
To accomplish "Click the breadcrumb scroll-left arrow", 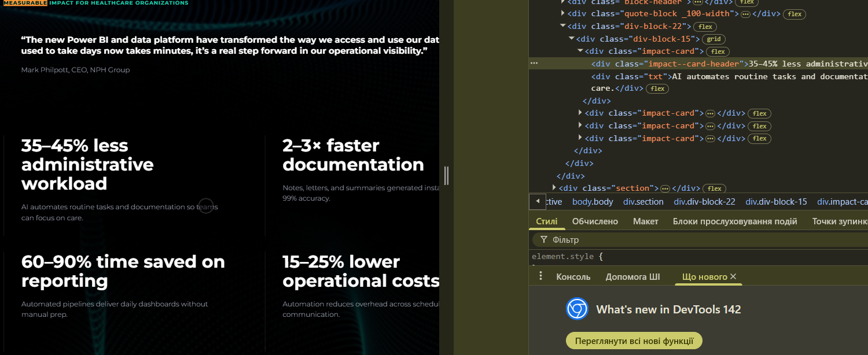I will 538,201.
